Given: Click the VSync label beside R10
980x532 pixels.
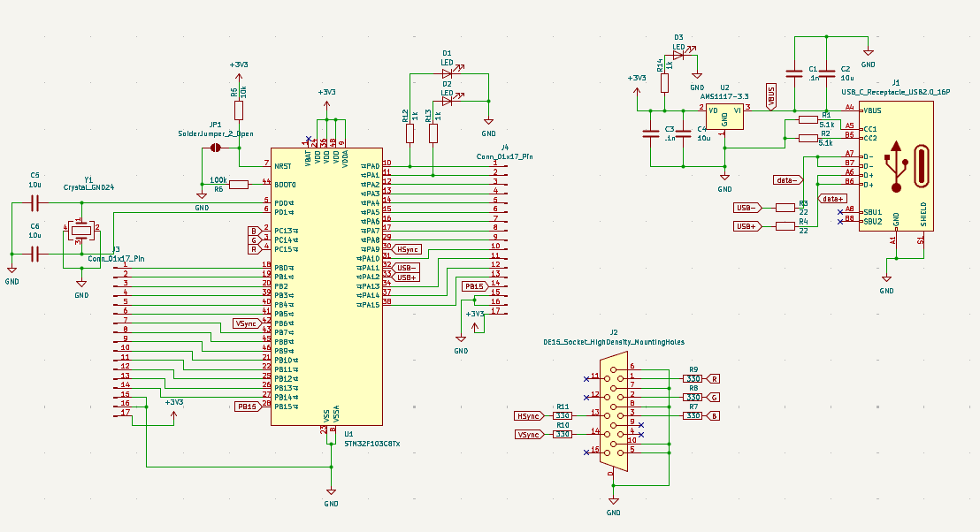Looking at the screenshot, I should [x=529, y=434].
